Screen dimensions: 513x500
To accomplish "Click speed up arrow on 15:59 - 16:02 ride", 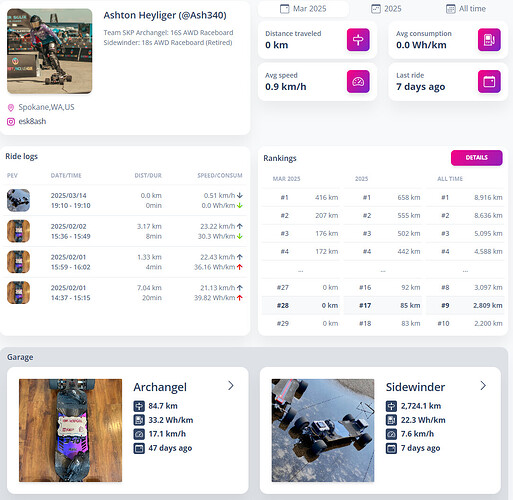I will point(240,257).
